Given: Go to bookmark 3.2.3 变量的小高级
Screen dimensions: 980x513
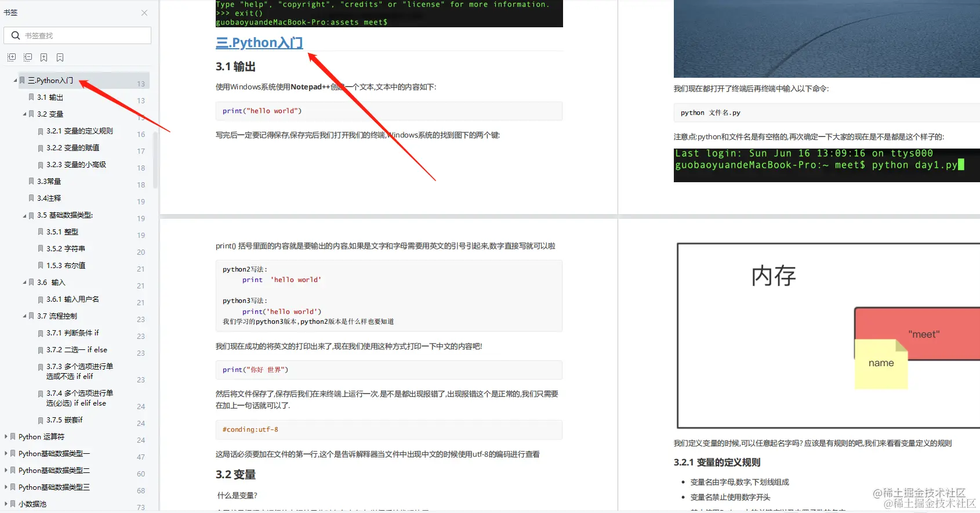Looking at the screenshot, I should [76, 165].
